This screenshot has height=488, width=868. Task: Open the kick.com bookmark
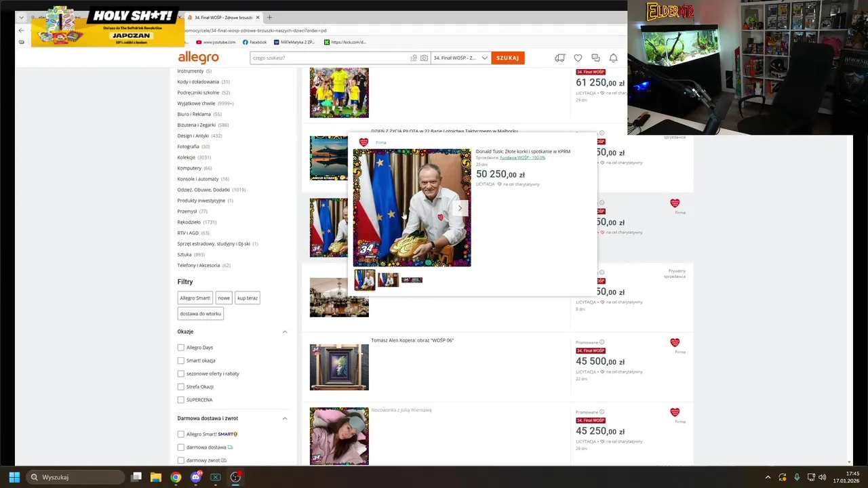pyautogui.click(x=345, y=42)
